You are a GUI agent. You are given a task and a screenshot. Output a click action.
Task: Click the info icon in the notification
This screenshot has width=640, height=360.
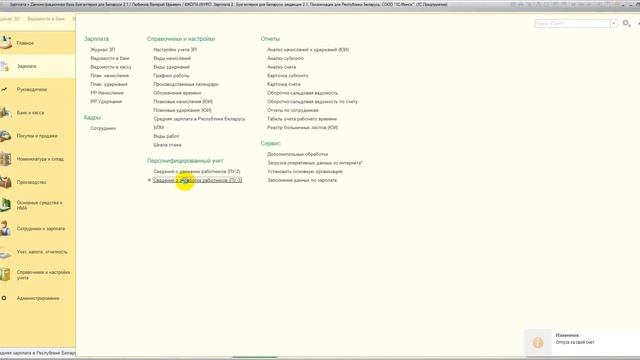pyautogui.click(x=538, y=342)
